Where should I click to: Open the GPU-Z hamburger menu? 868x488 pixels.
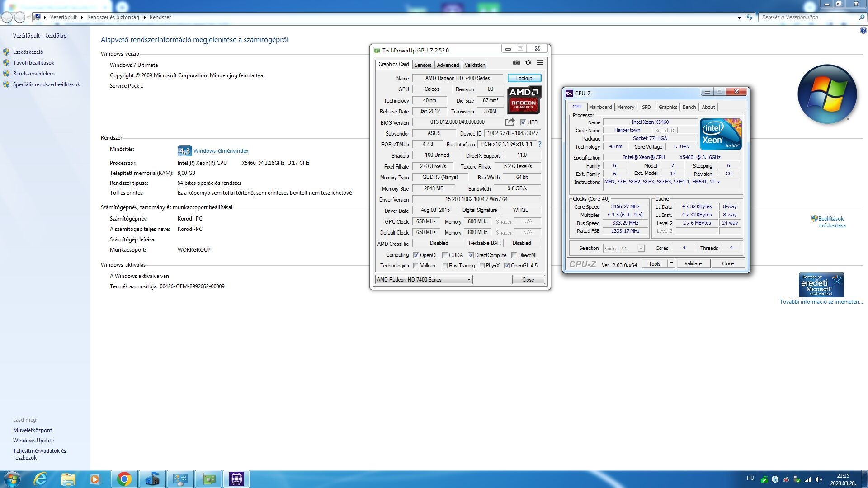click(x=540, y=63)
